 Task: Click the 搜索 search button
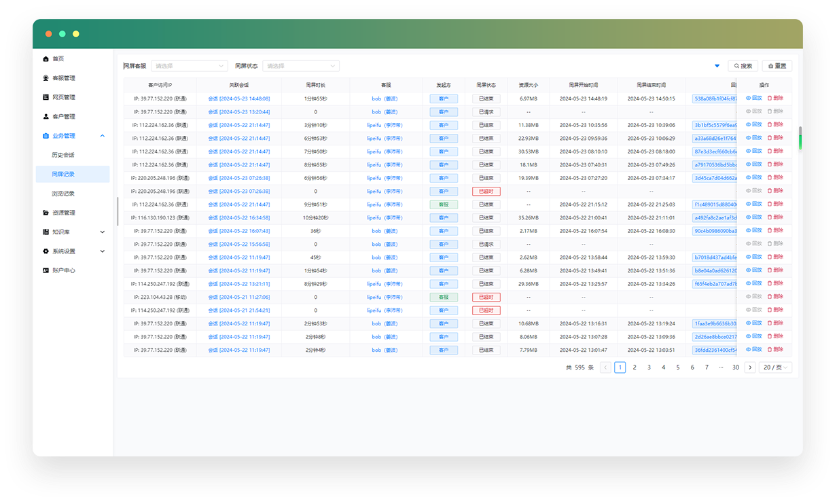[743, 66]
